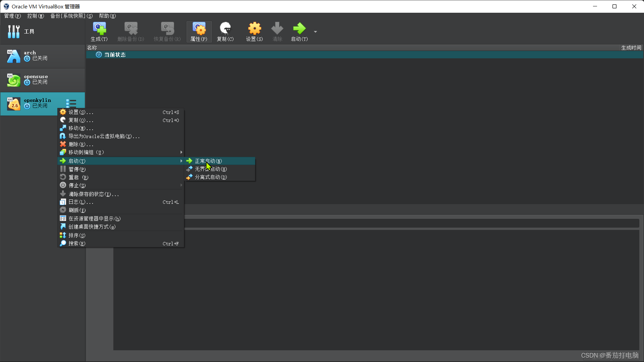Click the opensuse VM logo icon

(x=14, y=80)
